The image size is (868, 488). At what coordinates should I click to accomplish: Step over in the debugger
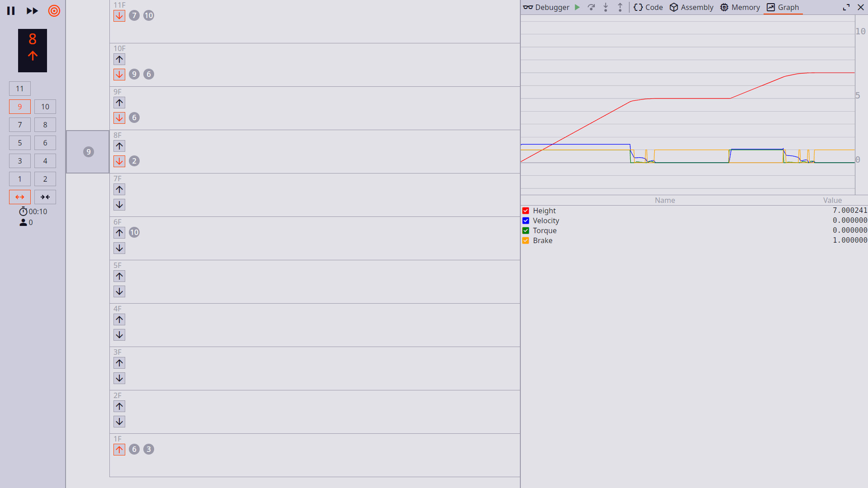coord(591,7)
